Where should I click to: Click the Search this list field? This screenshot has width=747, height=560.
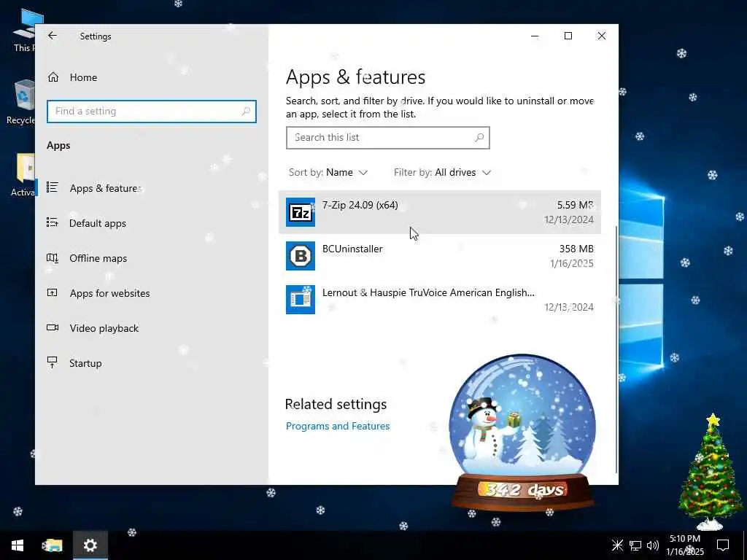click(388, 138)
